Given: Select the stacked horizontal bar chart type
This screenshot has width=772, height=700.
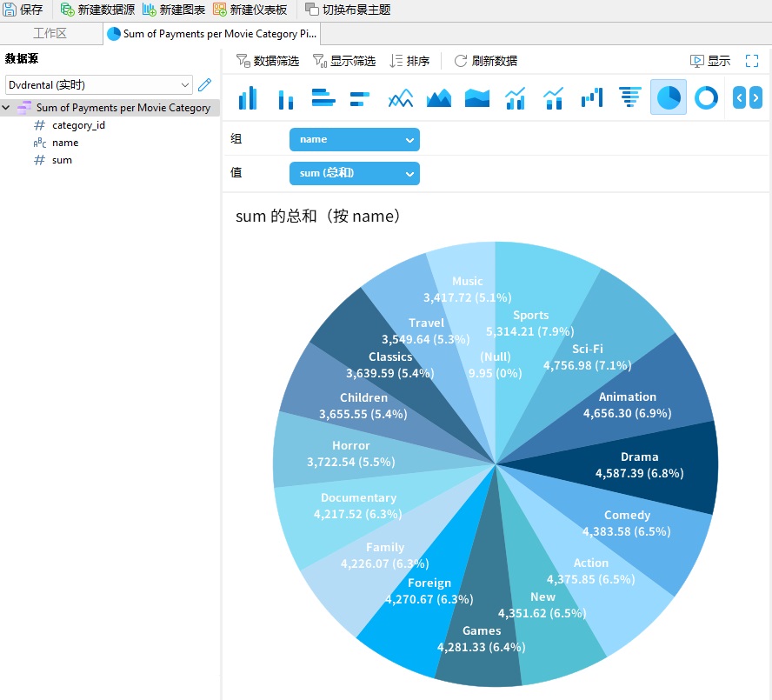Looking at the screenshot, I should (361, 97).
